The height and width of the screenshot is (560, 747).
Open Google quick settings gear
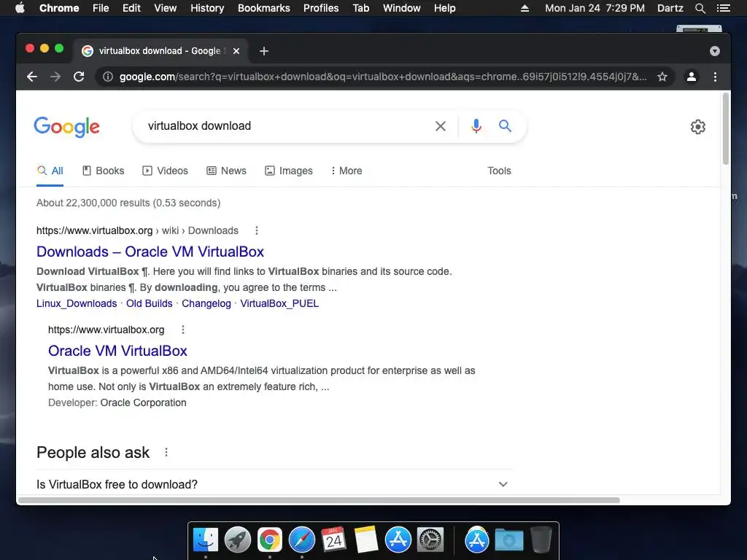(x=698, y=127)
